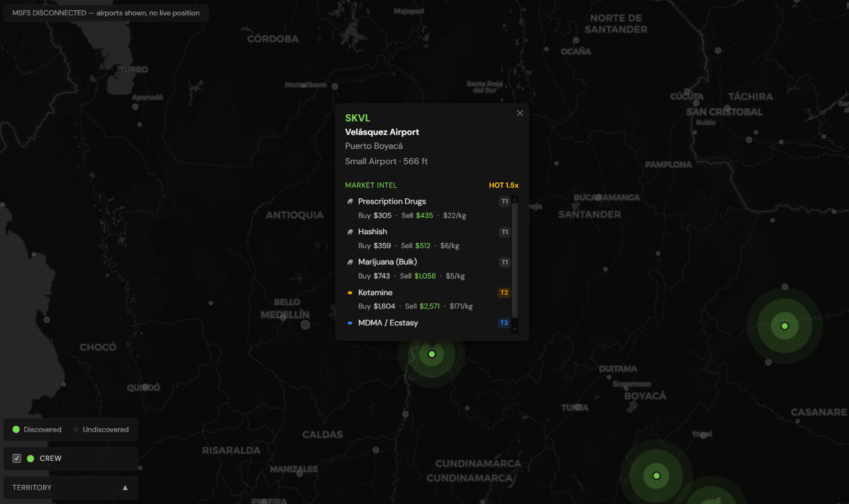Click the Hashish item name
The image size is (849, 504).
(373, 232)
